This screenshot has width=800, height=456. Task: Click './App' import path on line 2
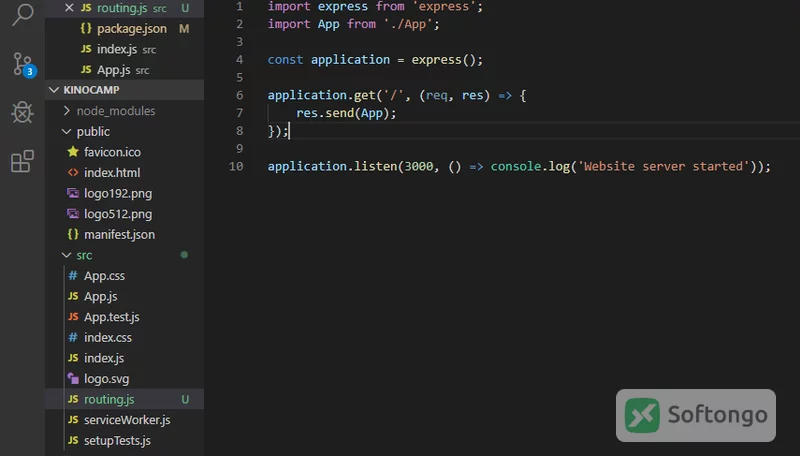408,24
